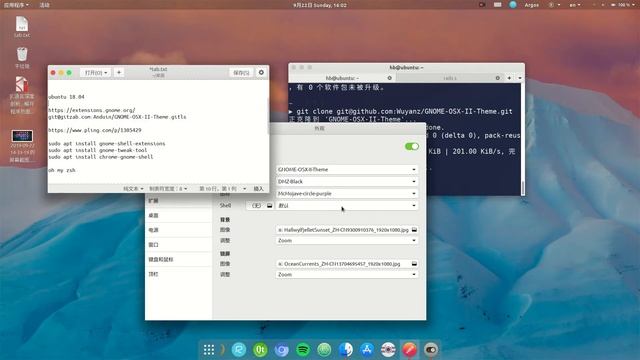Browse for the lock screen image file
This screenshot has height=360, width=640.
point(414,264)
